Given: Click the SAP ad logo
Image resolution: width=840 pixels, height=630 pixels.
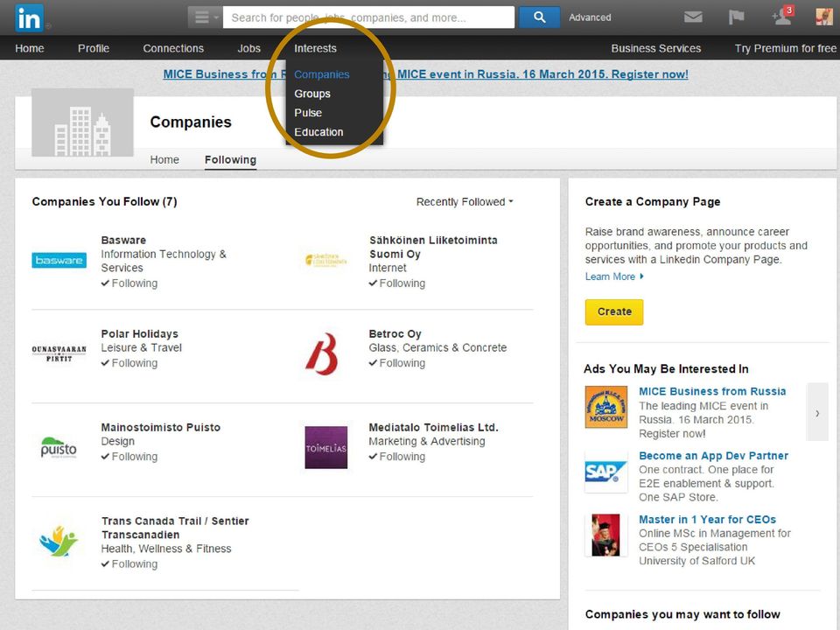Looking at the screenshot, I should pyautogui.click(x=605, y=472).
